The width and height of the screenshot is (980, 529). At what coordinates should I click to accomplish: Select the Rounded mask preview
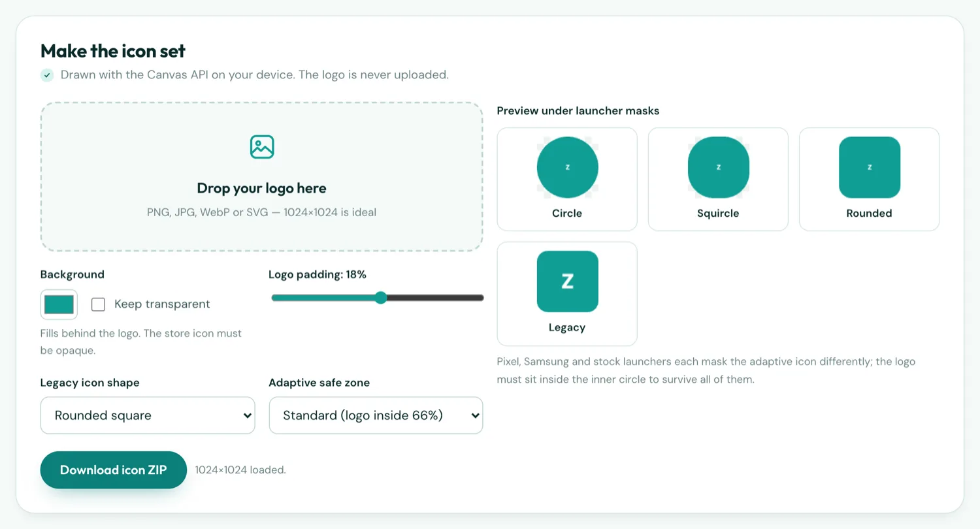point(869,179)
